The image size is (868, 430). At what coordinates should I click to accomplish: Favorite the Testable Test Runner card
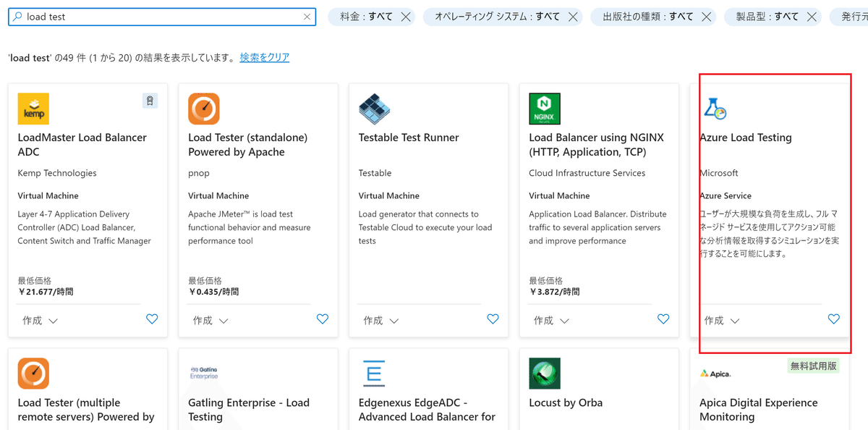click(x=493, y=319)
